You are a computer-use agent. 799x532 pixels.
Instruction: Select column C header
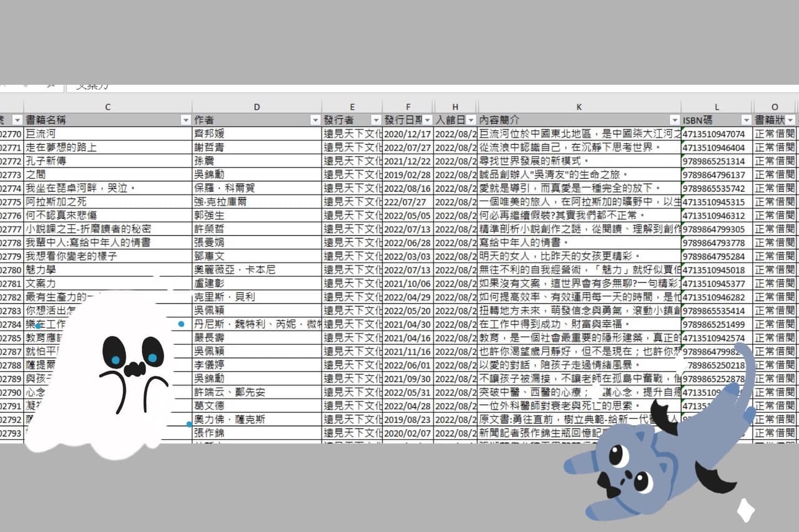[x=107, y=107]
